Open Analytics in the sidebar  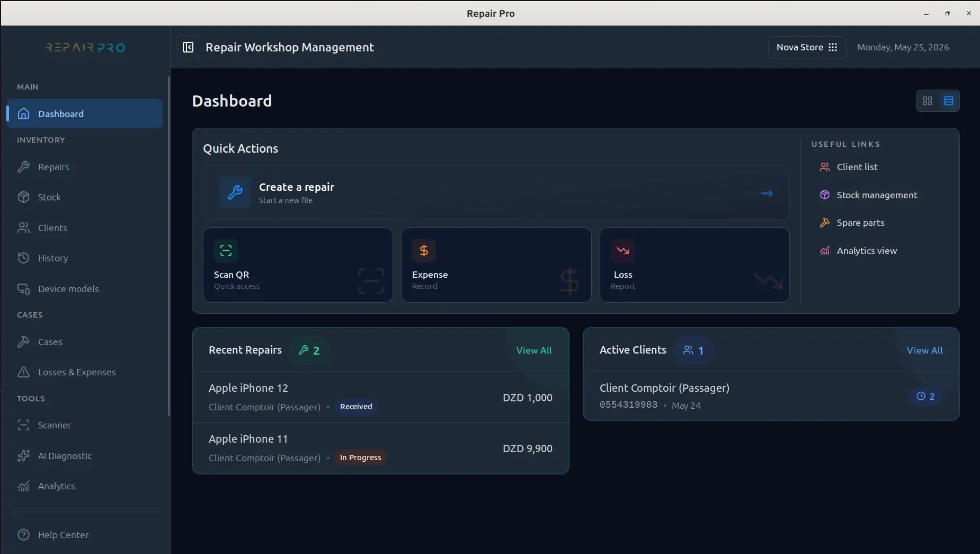(85, 486)
